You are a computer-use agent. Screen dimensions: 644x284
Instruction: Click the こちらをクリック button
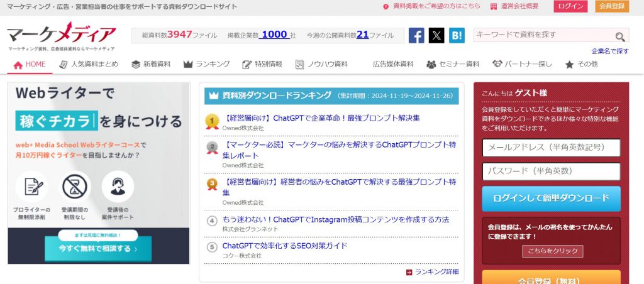tap(552, 251)
